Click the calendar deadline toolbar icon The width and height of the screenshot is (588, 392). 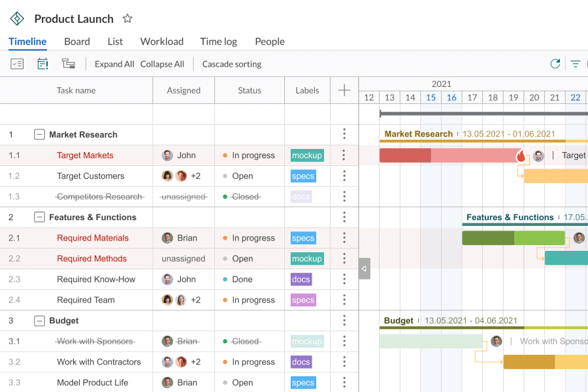click(x=42, y=64)
